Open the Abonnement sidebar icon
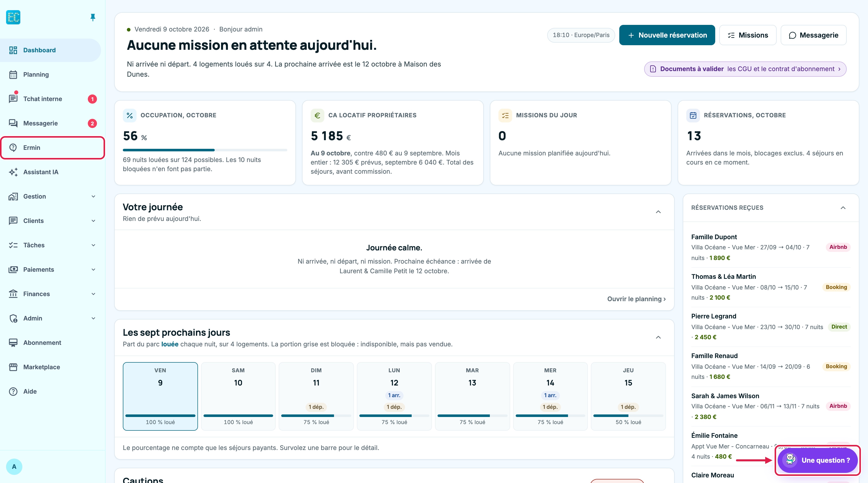The image size is (868, 483). (x=13, y=343)
